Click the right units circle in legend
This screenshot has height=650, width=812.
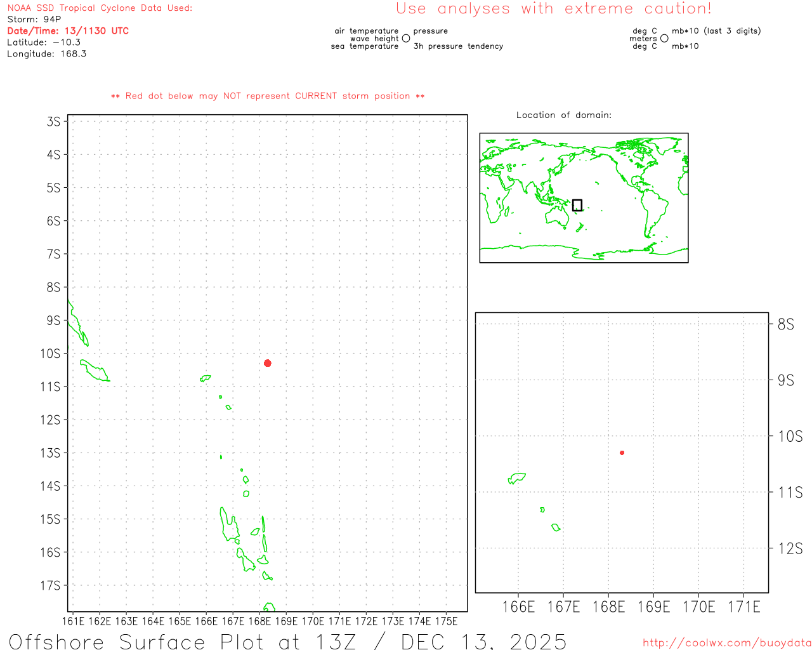click(x=664, y=39)
